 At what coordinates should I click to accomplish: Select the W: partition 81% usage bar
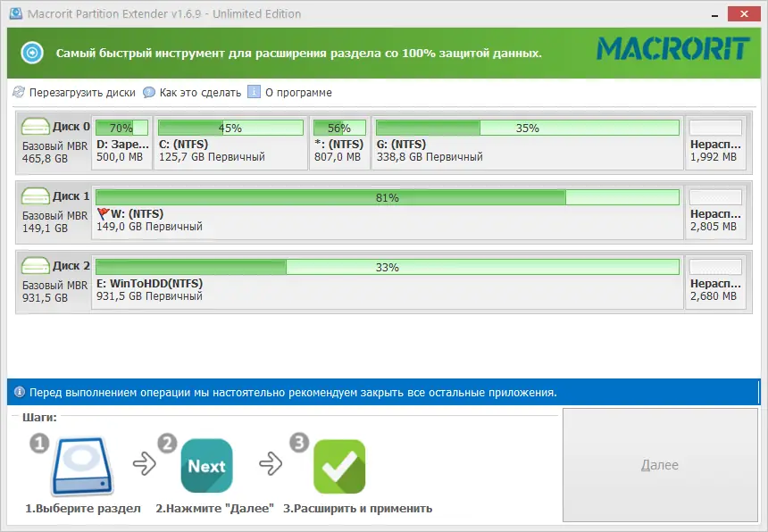[x=388, y=197]
